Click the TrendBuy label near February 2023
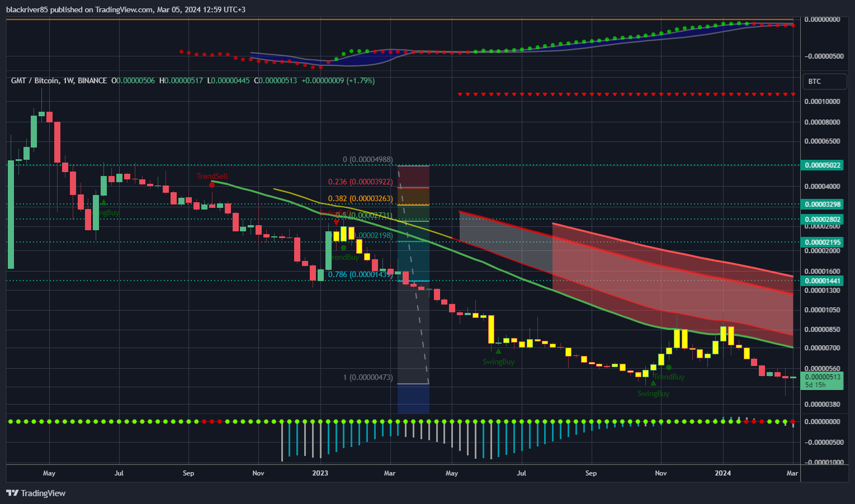Screen dimensions: 855x504 pyautogui.click(x=344, y=258)
